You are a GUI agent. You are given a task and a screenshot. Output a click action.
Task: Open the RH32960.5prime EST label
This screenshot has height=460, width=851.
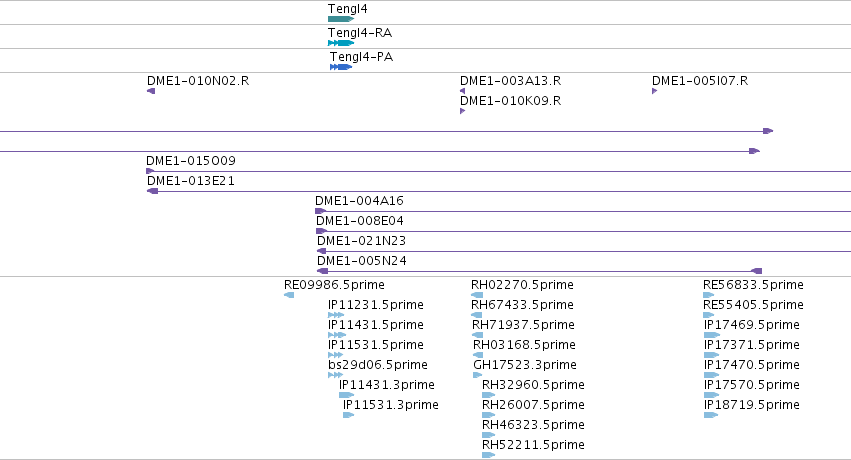pyautogui.click(x=534, y=385)
